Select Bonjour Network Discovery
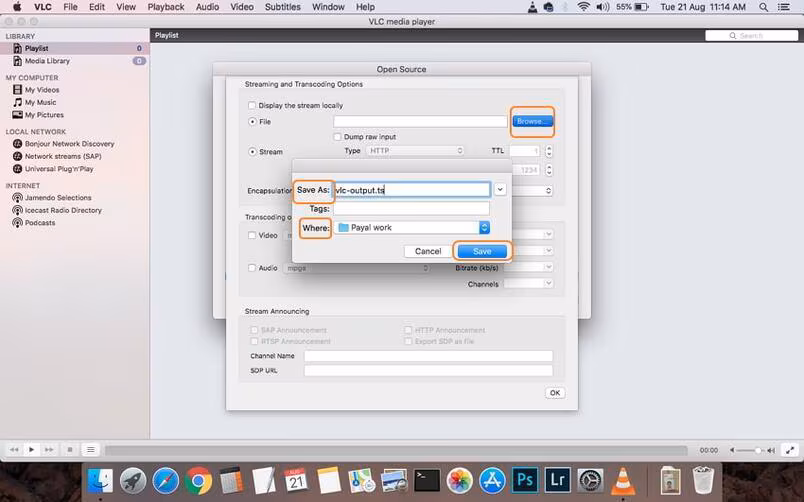Screen dimensions: 804x502 (x=69, y=144)
